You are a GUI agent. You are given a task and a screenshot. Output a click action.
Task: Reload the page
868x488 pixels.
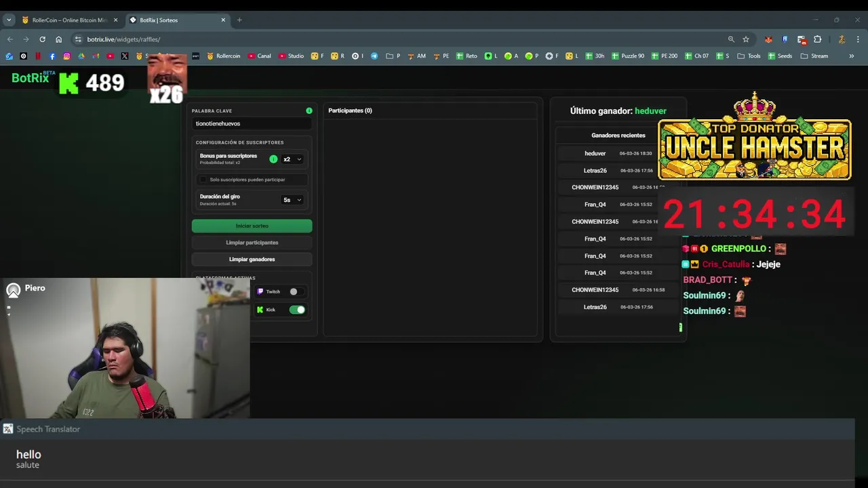click(42, 39)
